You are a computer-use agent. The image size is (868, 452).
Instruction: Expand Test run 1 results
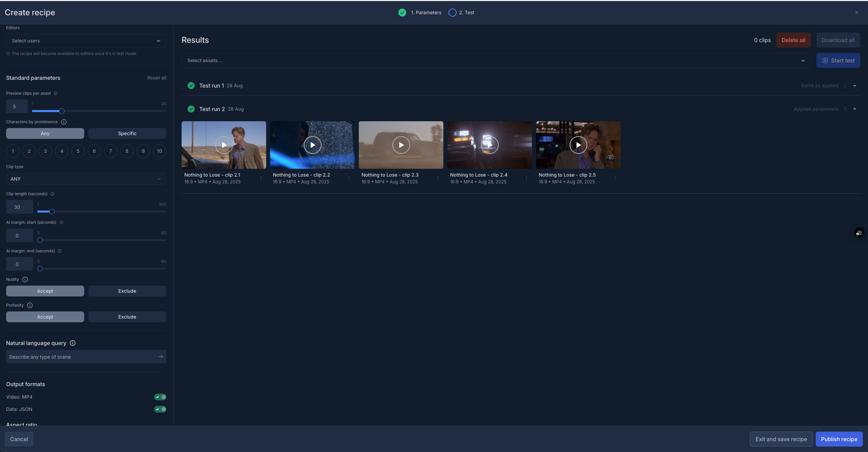[855, 86]
